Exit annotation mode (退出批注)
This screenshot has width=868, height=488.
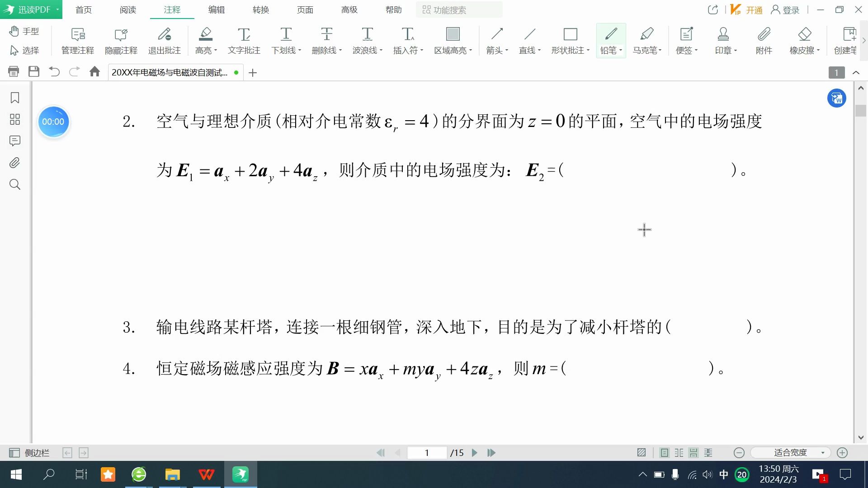(165, 41)
